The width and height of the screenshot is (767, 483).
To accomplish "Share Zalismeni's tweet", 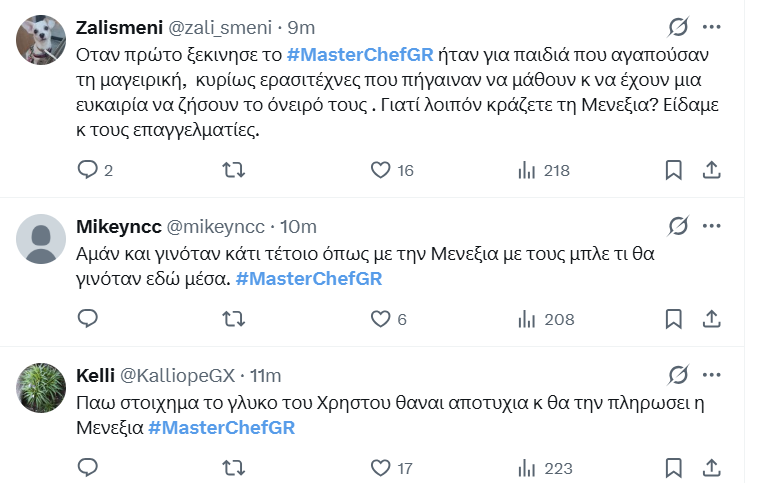I will pyautogui.click(x=711, y=170).
